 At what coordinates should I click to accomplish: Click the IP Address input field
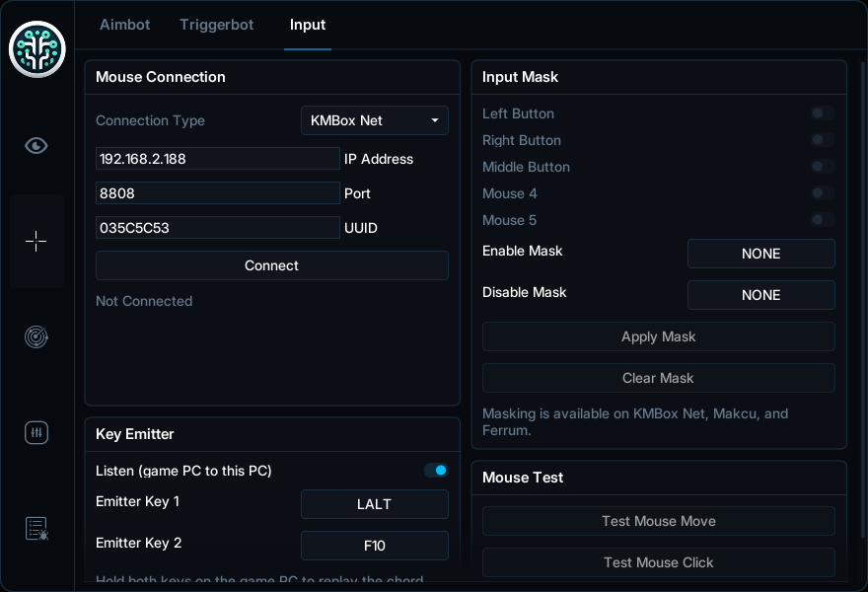tap(218, 159)
